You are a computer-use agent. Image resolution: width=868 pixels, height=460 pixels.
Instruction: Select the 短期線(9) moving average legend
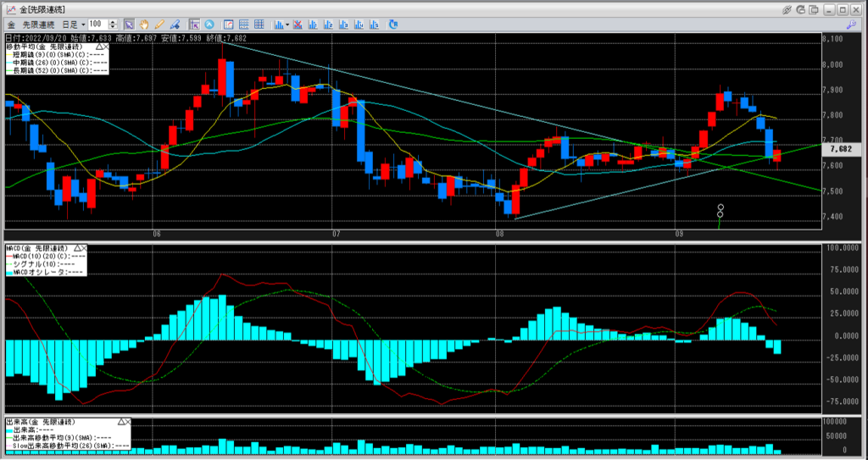tap(57, 55)
